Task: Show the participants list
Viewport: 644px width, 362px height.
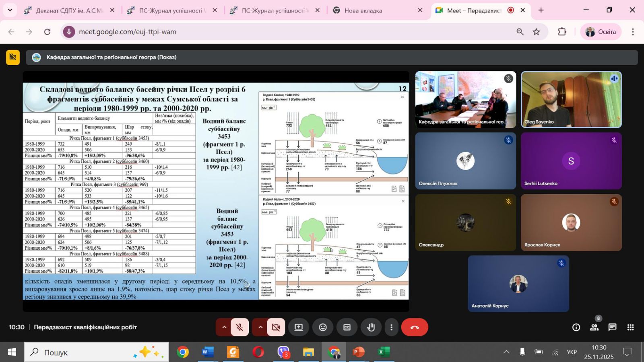Action: pos(594,327)
